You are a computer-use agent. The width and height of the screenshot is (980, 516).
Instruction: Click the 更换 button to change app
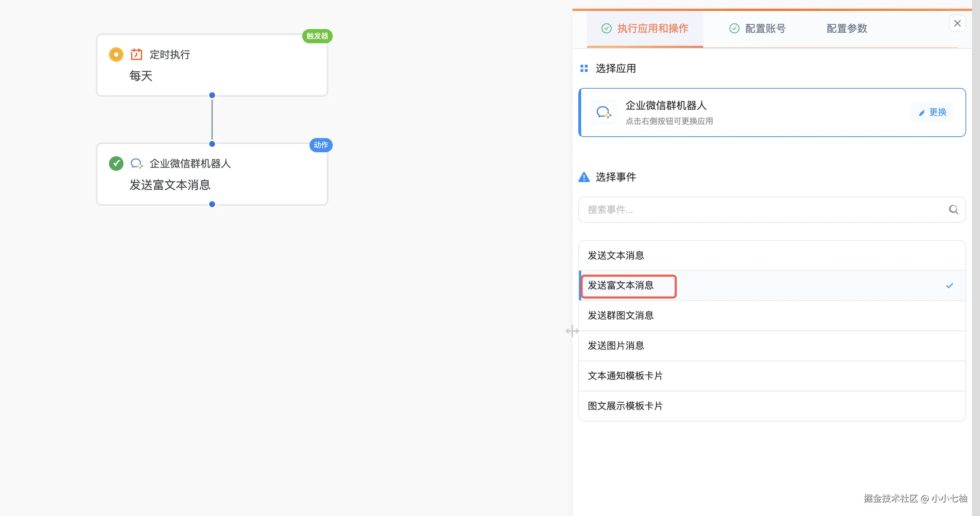[x=932, y=112]
